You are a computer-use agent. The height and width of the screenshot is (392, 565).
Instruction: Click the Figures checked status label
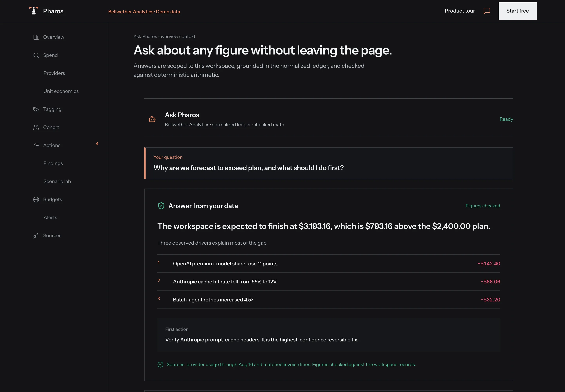pyautogui.click(x=483, y=206)
